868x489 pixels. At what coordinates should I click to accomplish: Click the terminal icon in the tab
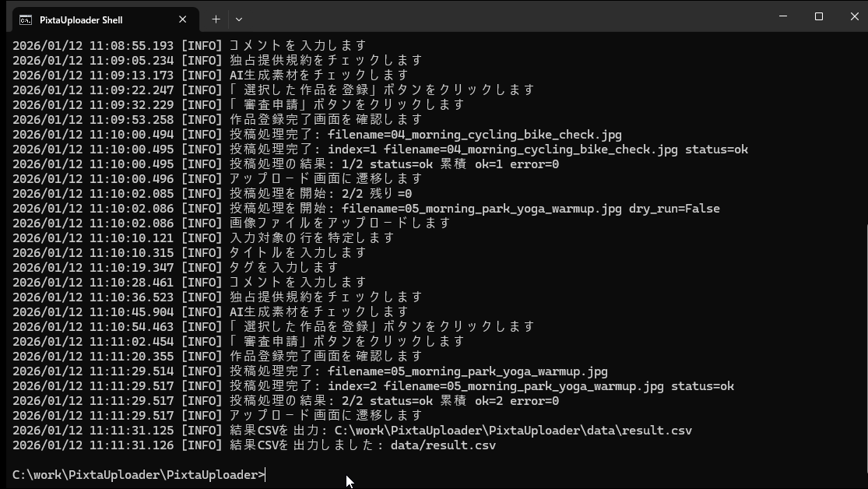tap(26, 19)
